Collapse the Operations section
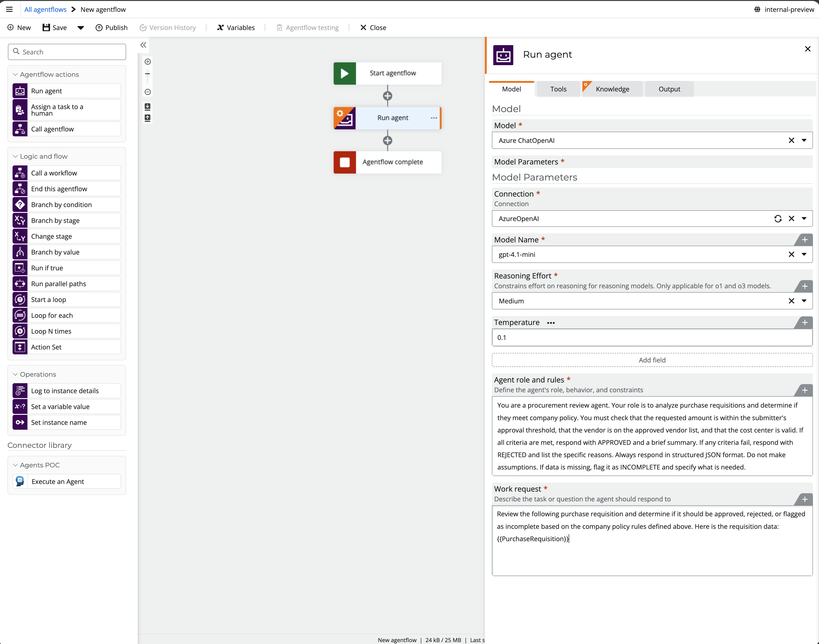819x644 pixels. click(x=15, y=374)
